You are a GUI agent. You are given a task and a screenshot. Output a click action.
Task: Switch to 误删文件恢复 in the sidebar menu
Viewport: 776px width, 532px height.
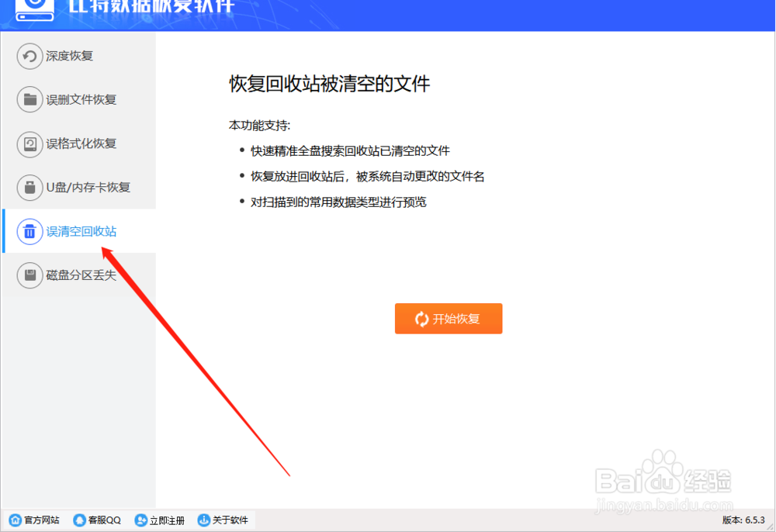coord(81,99)
